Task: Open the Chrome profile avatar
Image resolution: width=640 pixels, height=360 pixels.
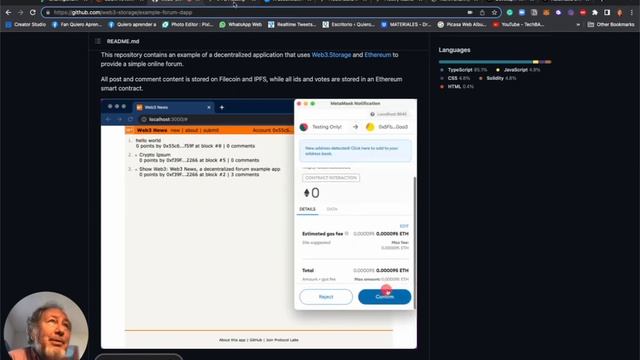Action: tap(620, 13)
